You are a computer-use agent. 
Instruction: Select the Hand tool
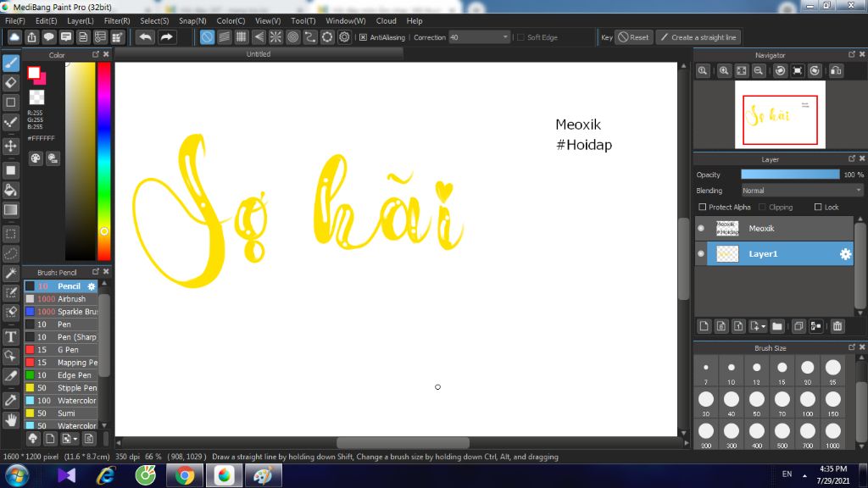point(10,420)
